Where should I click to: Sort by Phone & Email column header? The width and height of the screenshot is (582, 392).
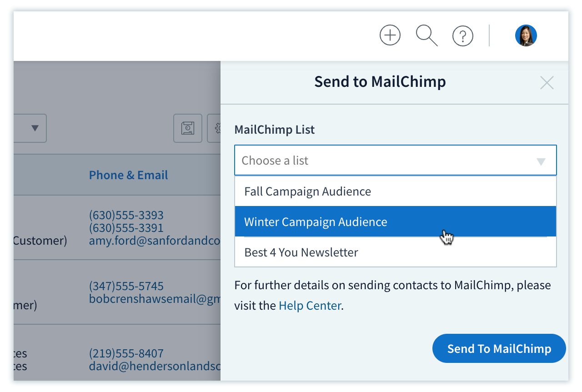click(x=128, y=175)
